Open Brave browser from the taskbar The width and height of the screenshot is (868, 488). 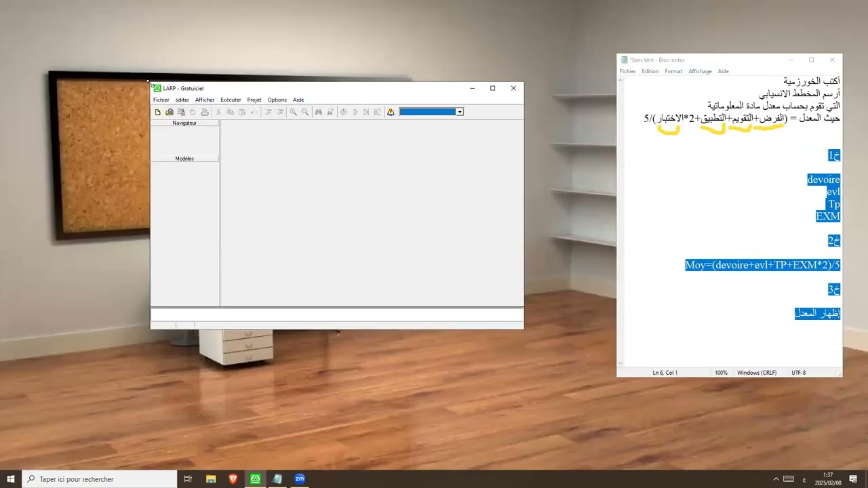pyautogui.click(x=233, y=479)
